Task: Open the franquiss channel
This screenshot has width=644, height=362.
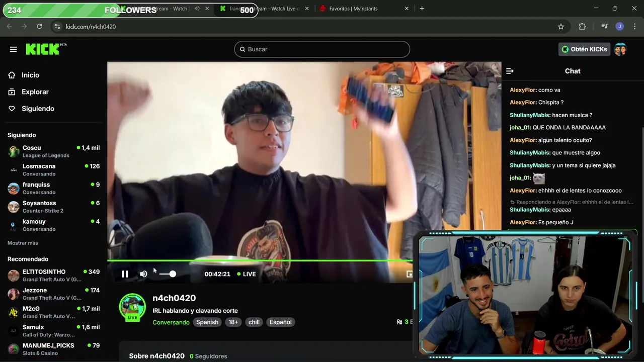Action: (x=53, y=189)
